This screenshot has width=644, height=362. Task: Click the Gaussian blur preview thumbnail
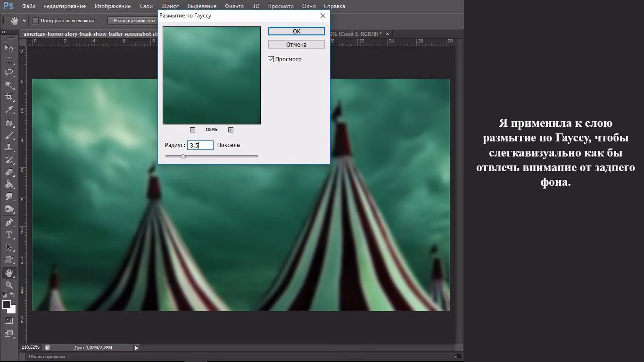point(212,75)
